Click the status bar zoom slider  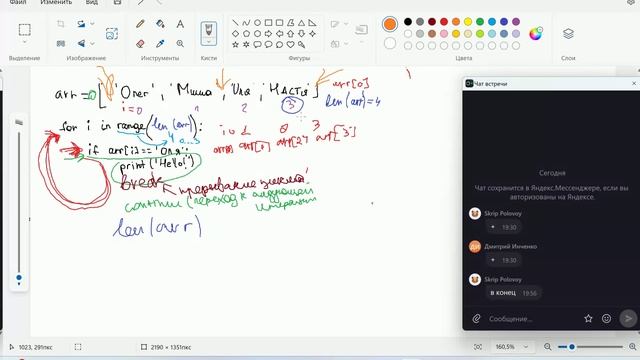[590, 347]
